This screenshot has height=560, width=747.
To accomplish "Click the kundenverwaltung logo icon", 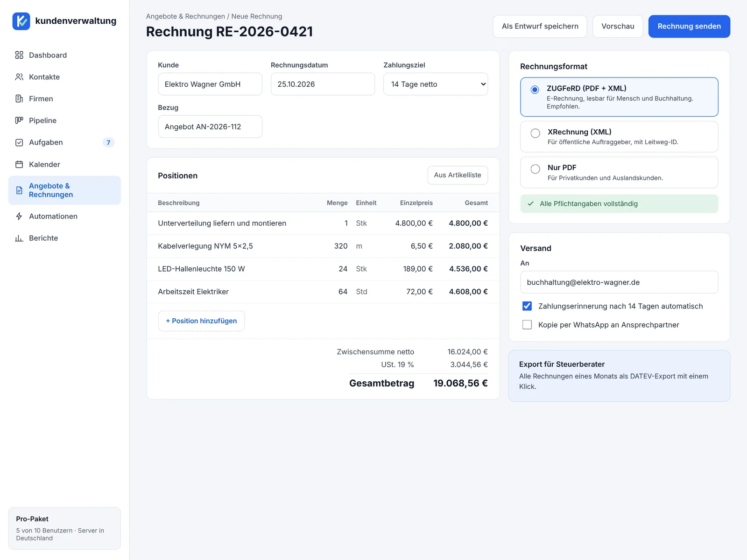I will point(21,21).
